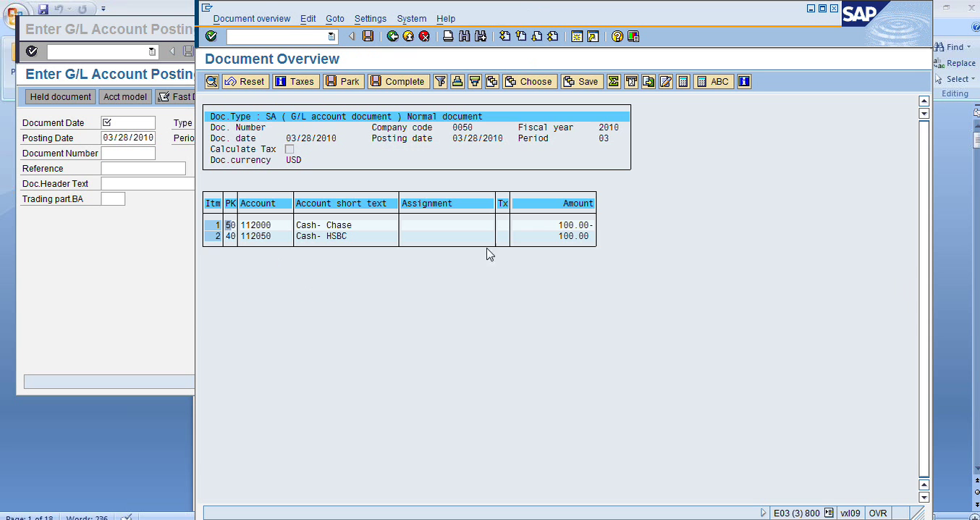Park the document with the Park button

pos(343,82)
